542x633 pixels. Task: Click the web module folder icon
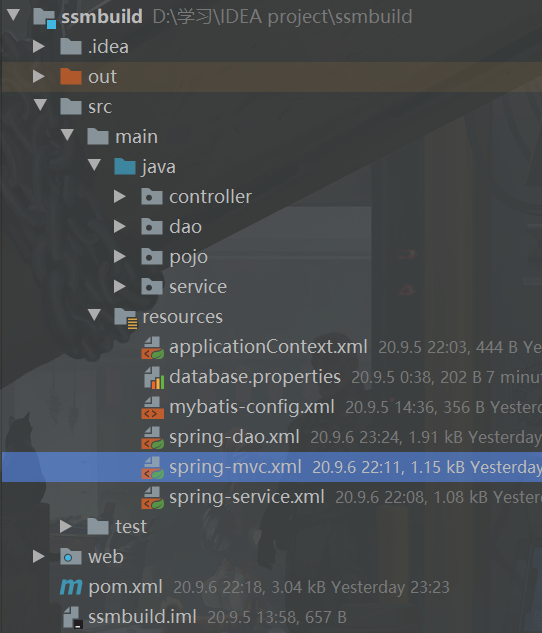pyautogui.click(x=71, y=556)
